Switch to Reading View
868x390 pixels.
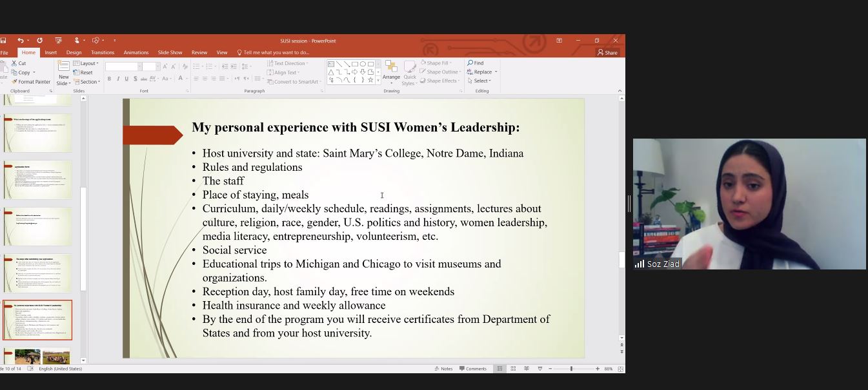click(x=527, y=369)
